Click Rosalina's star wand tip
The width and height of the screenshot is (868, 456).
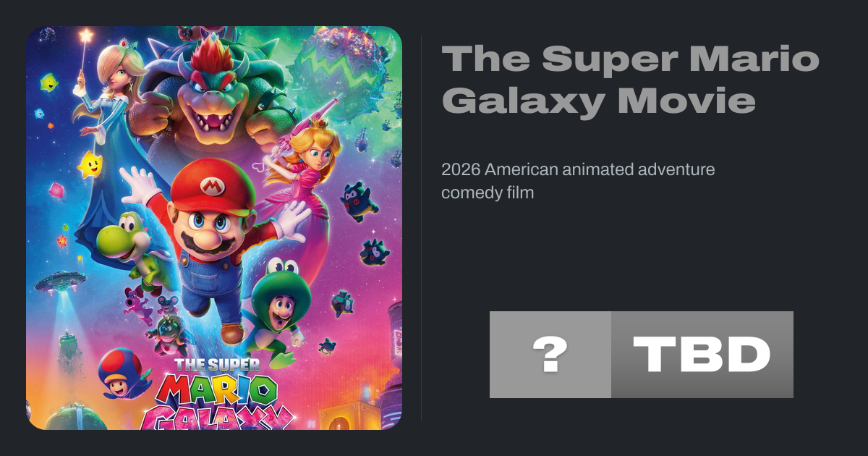coord(87,35)
